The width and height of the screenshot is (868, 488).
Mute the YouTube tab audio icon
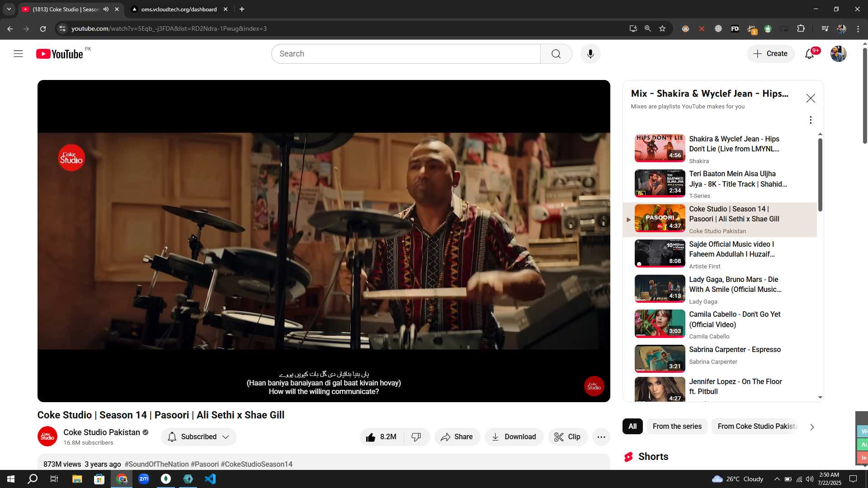coord(106,9)
